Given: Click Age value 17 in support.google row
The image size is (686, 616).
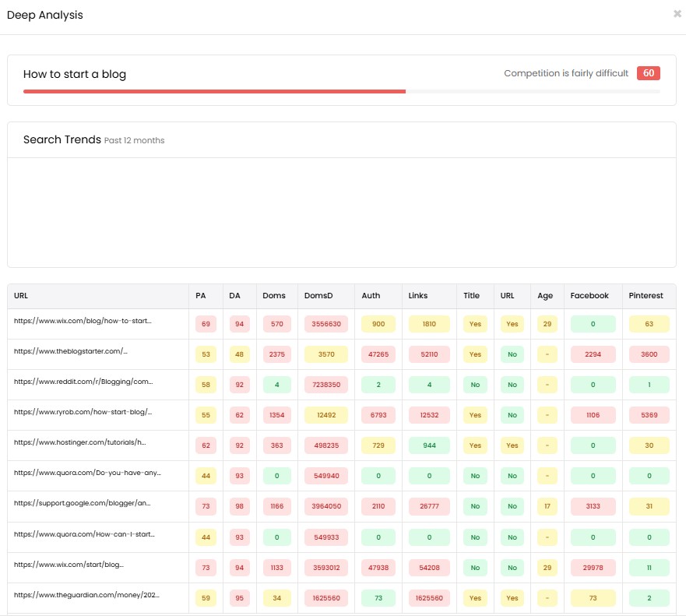Looking at the screenshot, I should click(x=547, y=506).
